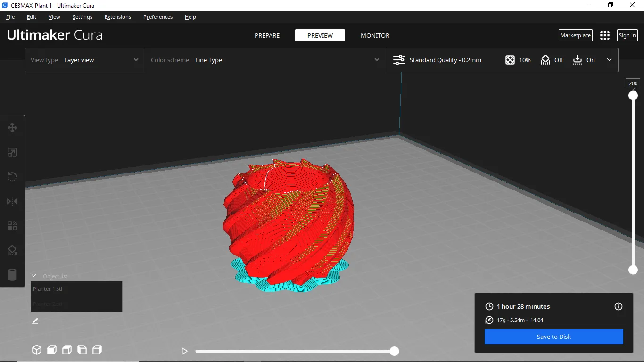Select Planter 1.stl in object list
The width and height of the screenshot is (644, 362).
coord(48,289)
